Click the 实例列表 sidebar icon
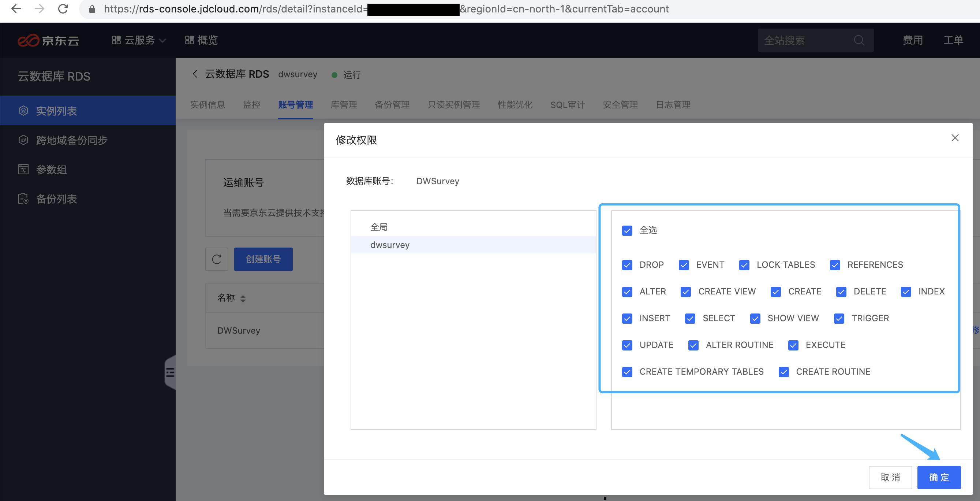The width and height of the screenshot is (980, 501). (23, 111)
